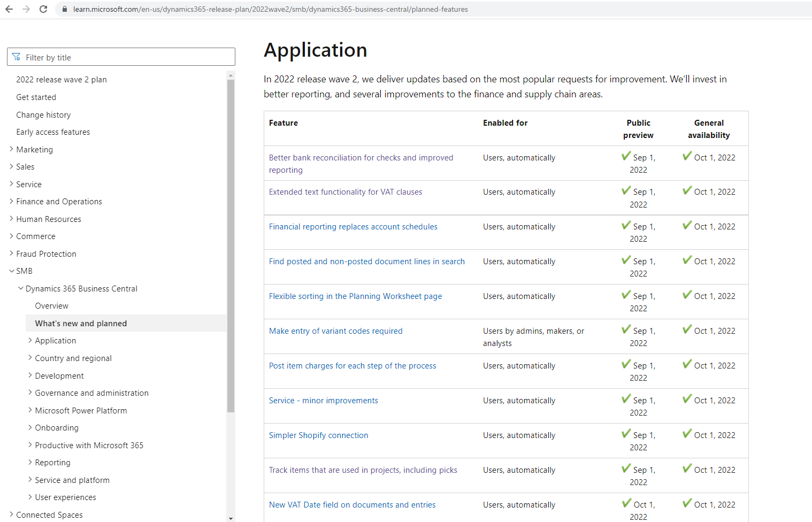The image size is (812, 522).
Task: Select Overview under Dynamics 365 Business Central
Action: [51, 305]
